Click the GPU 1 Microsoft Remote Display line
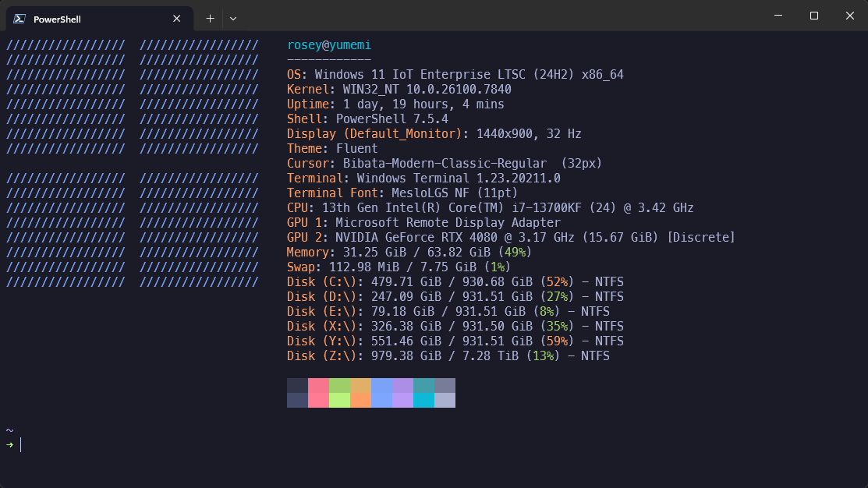The width and height of the screenshot is (868, 488). point(423,222)
